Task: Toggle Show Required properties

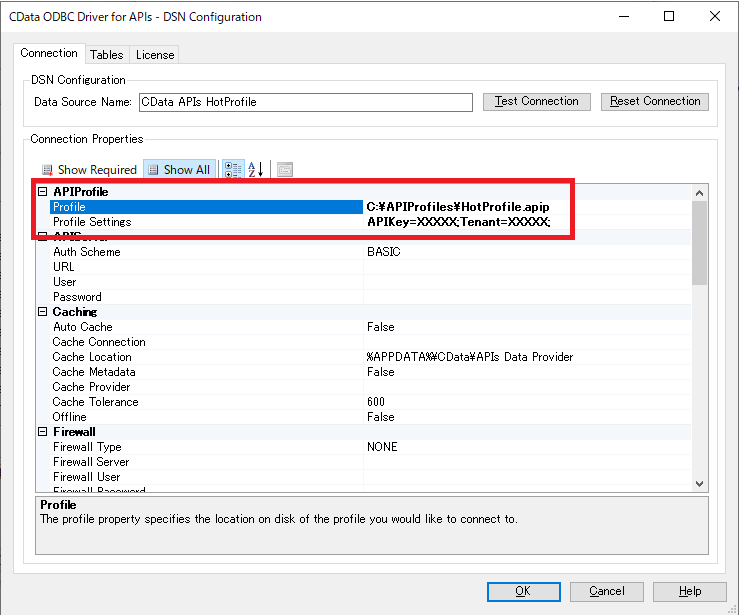Action: 90,169
